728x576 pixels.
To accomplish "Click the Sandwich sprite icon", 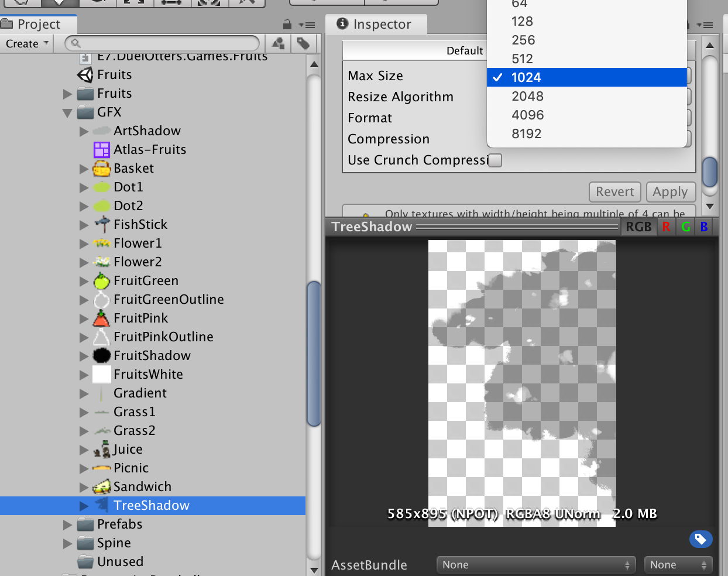I will [102, 487].
